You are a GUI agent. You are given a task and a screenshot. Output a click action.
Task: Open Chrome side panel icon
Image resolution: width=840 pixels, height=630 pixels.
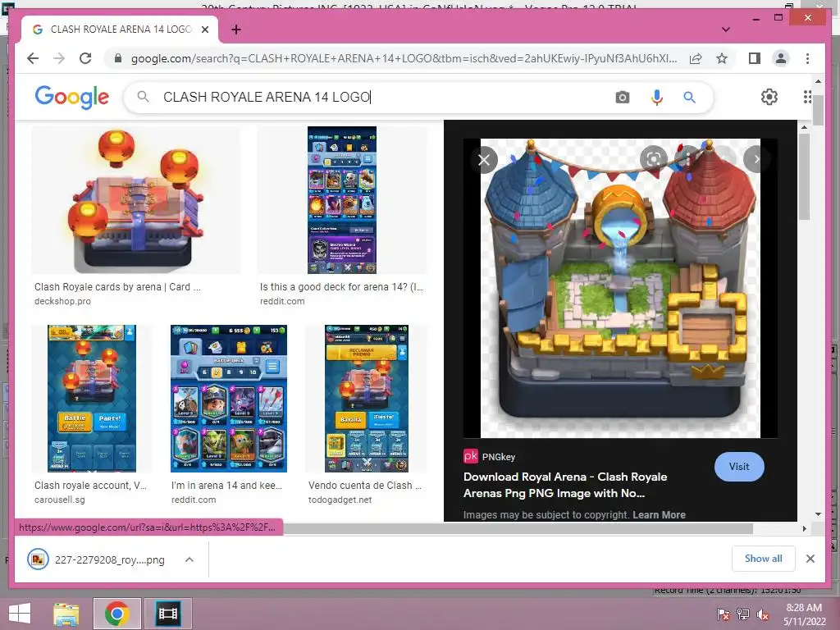(755, 58)
